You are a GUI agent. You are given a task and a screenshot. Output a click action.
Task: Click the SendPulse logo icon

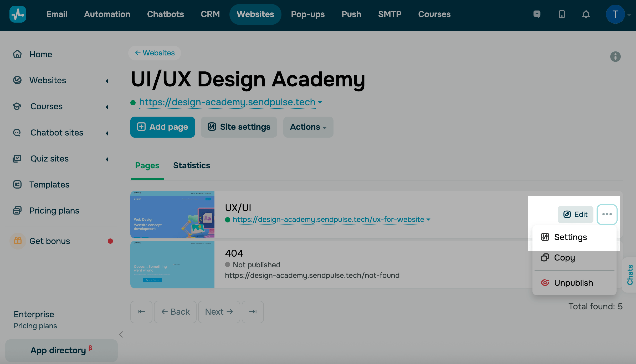[18, 14]
